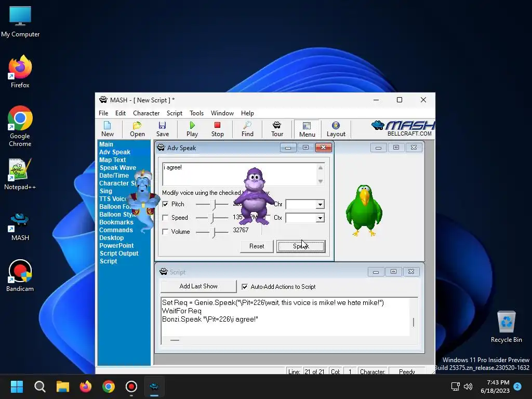The width and height of the screenshot is (532, 399).
Task: Launch Google Chrome desktop shortcut
Action: 20,126
